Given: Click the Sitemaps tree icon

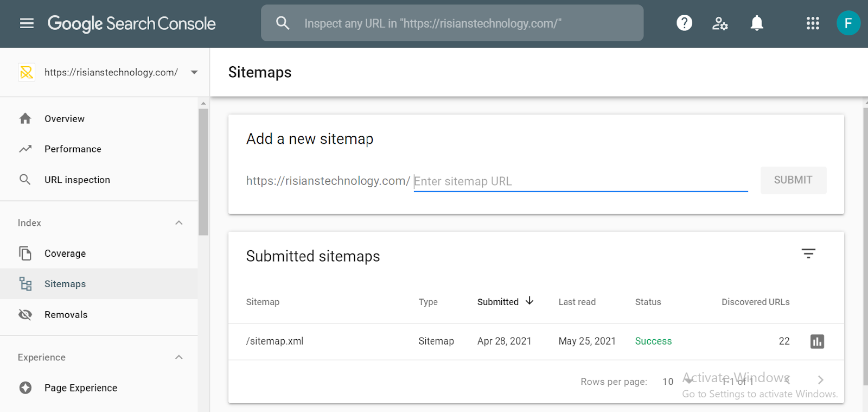Looking at the screenshot, I should [x=25, y=284].
